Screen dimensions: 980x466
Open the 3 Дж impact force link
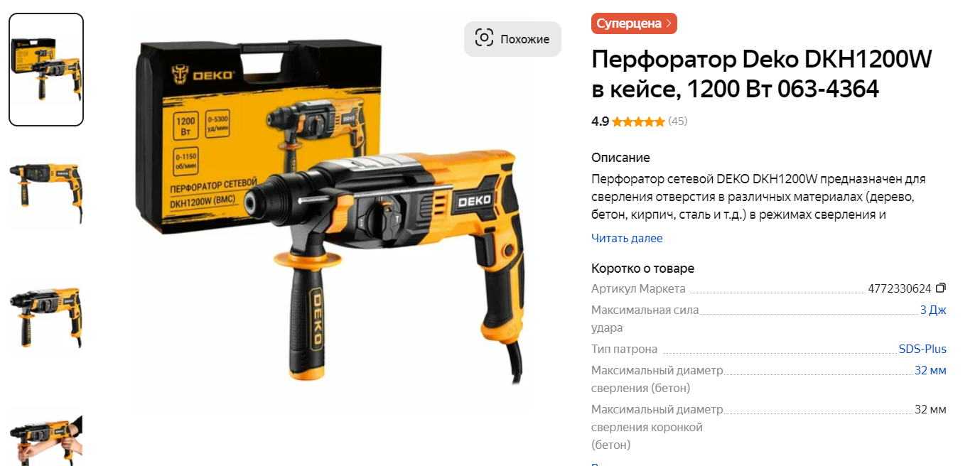[x=933, y=310]
